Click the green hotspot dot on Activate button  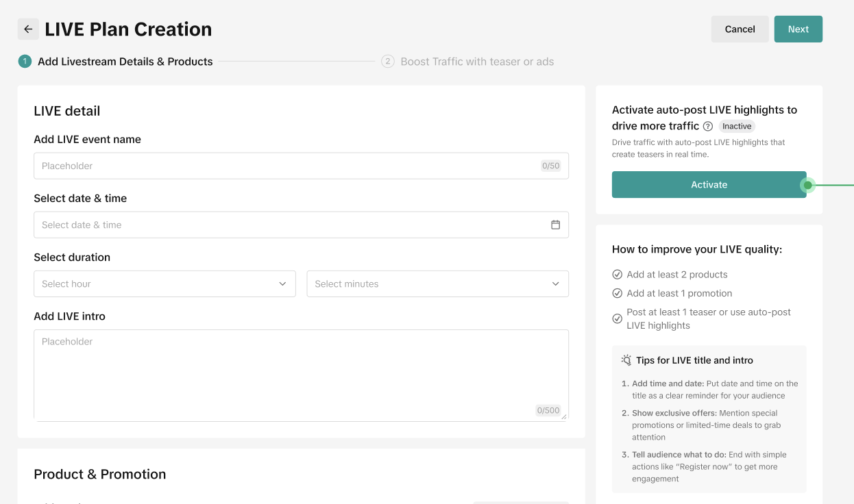807,185
